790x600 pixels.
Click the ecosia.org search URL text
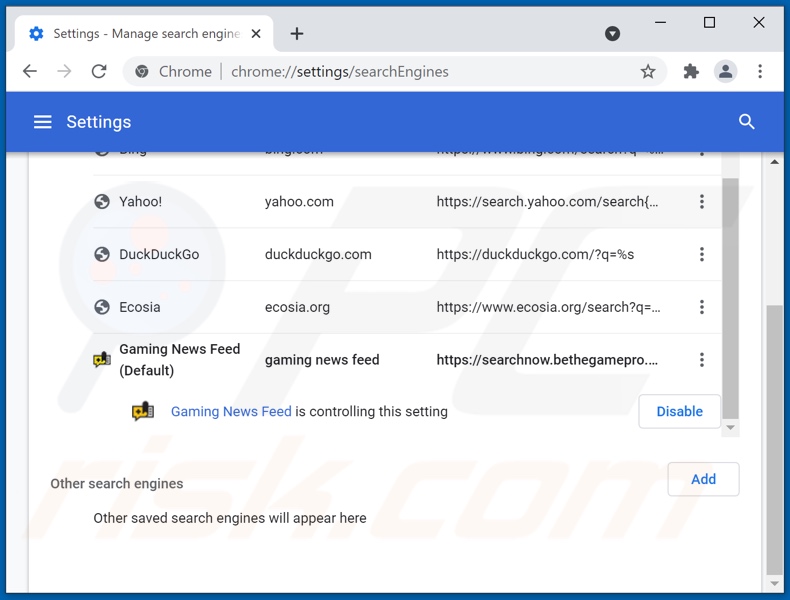548,307
